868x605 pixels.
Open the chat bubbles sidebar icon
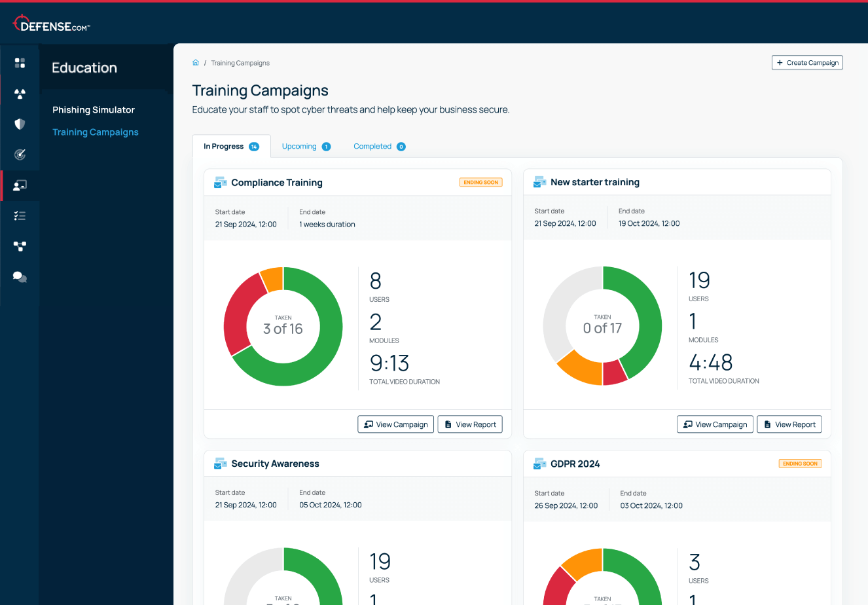tap(20, 277)
